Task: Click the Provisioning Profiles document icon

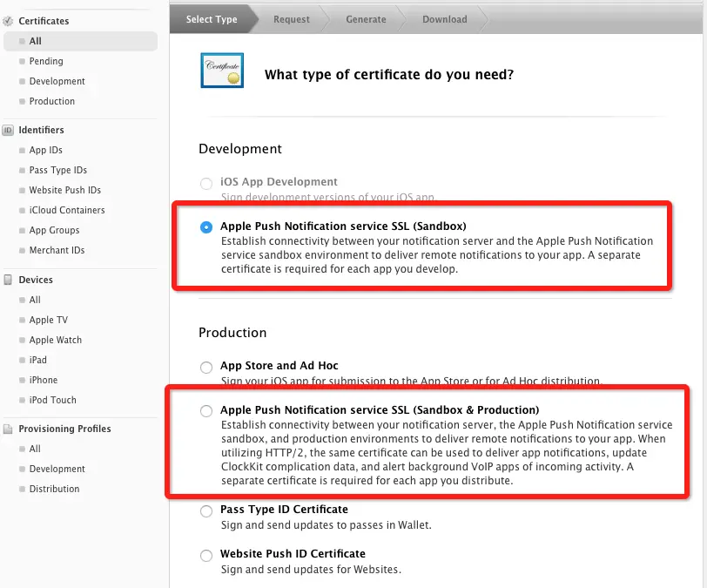Action: [8, 429]
